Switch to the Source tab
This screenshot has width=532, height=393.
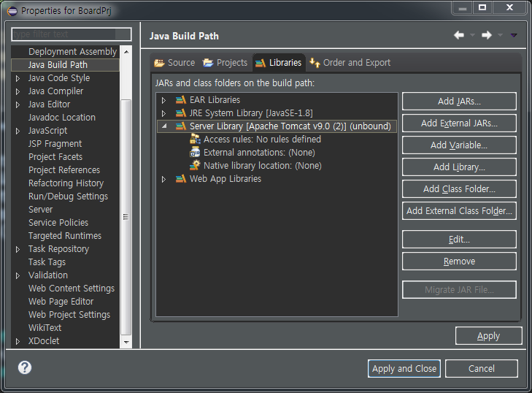(174, 63)
